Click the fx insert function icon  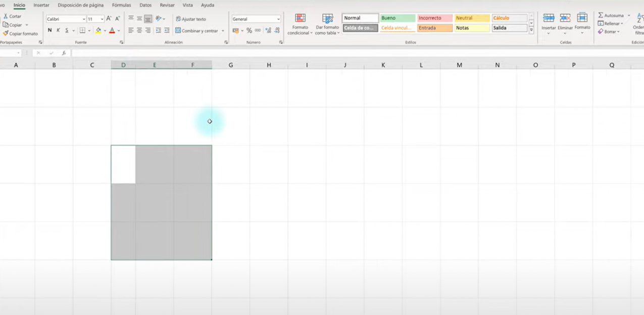point(64,53)
